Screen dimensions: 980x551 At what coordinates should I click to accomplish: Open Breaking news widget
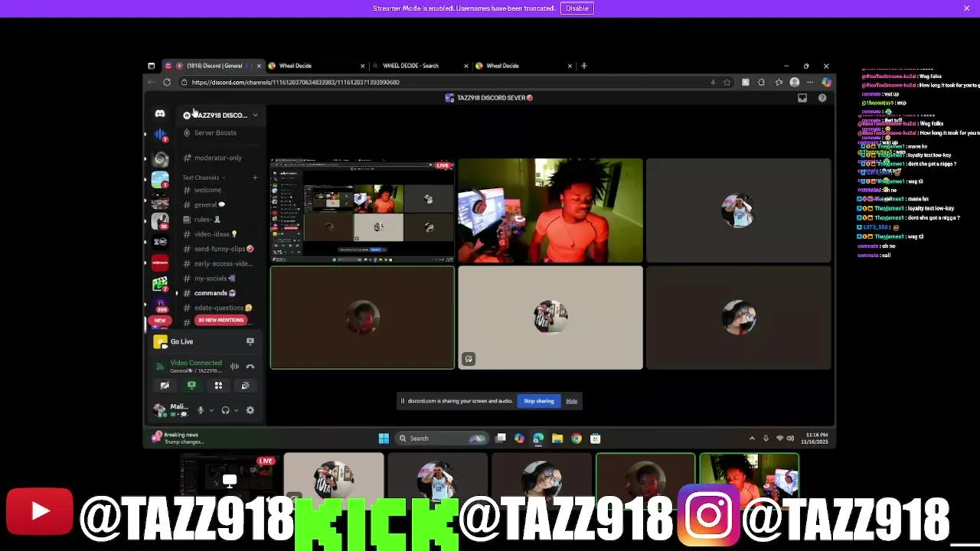(178, 438)
